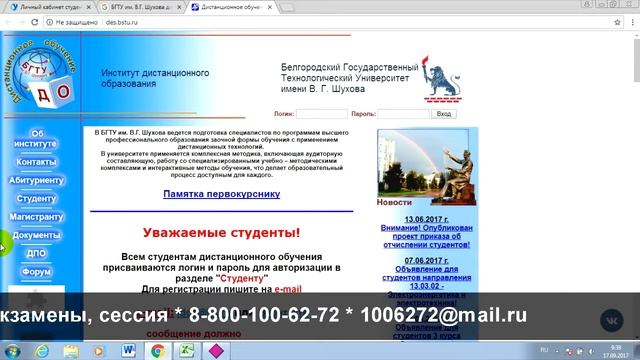Open the Форум menu item

click(x=36, y=271)
